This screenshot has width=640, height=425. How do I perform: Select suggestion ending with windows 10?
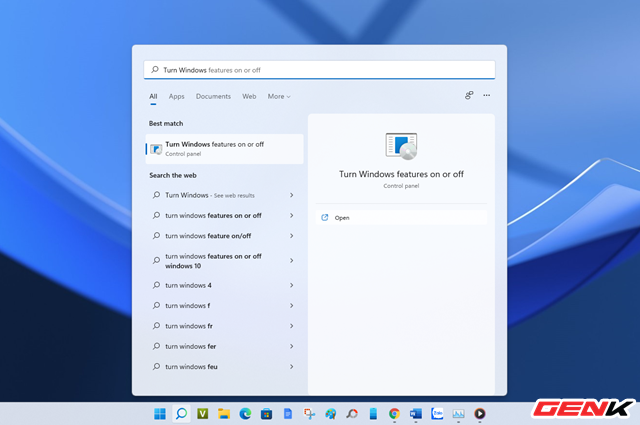223,260
